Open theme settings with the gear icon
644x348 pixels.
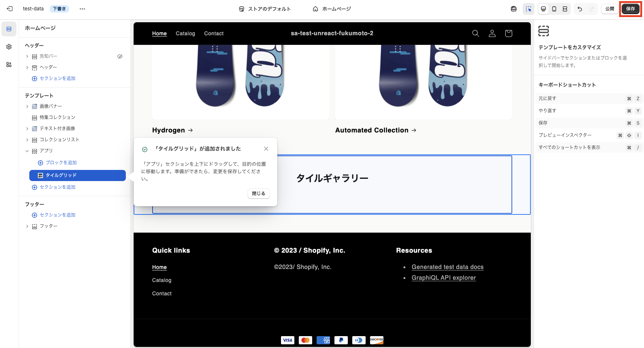click(9, 47)
